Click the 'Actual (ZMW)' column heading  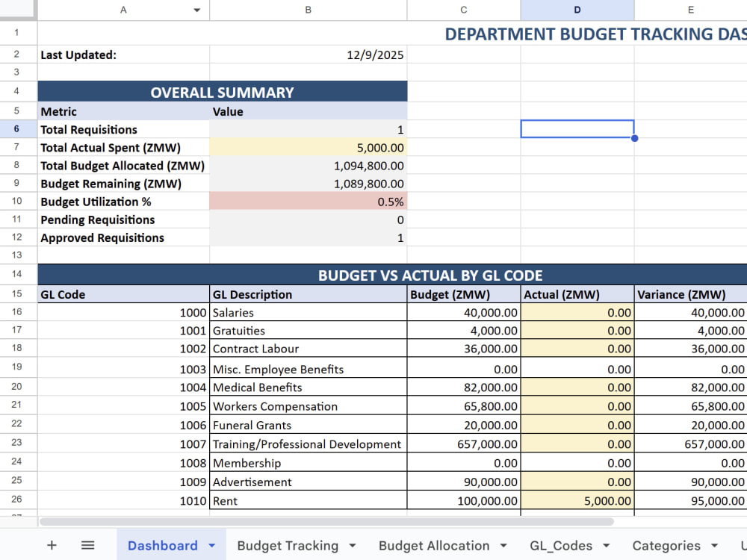click(577, 294)
